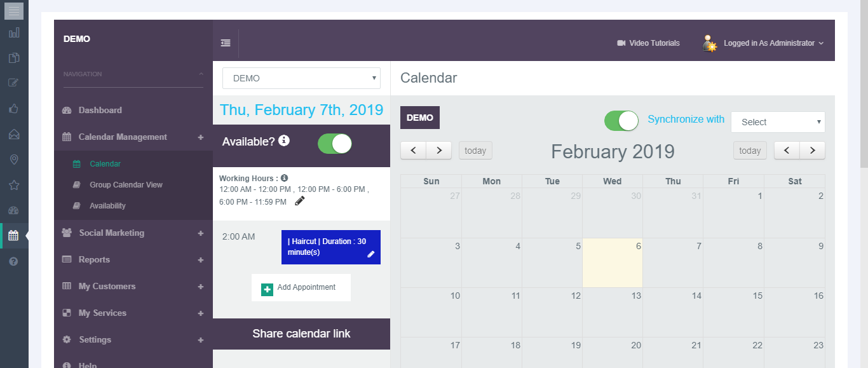Open the Synchronize with Select dropdown

point(778,122)
